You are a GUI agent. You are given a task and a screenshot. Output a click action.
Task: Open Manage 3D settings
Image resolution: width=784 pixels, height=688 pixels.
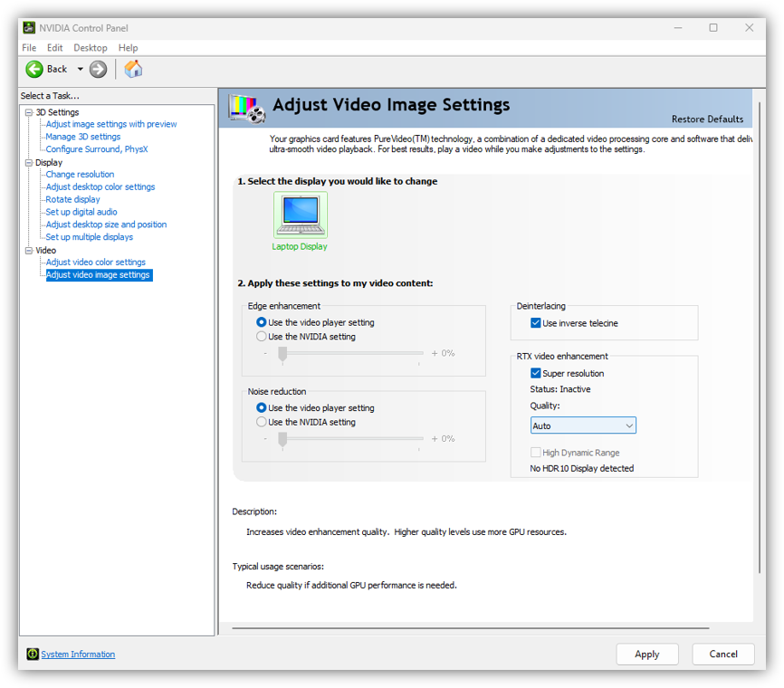coord(83,137)
